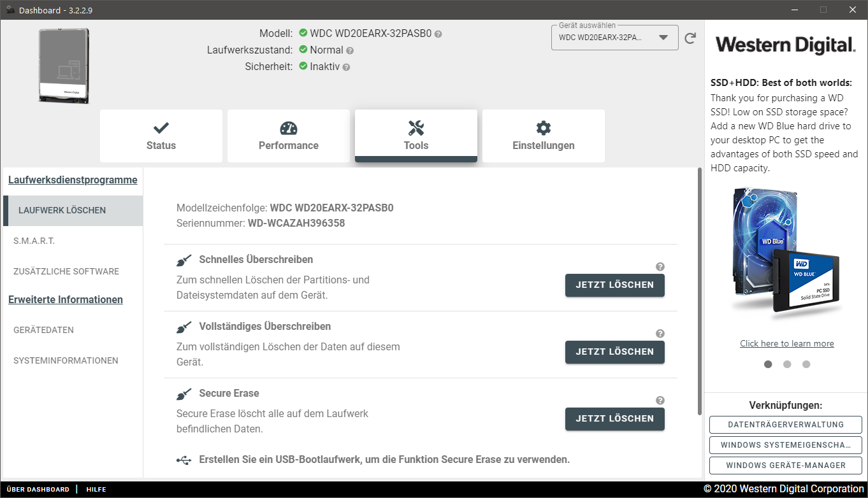Viewport: 868px width, 498px height.
Task: Click the green check icon next to Modell
Action: pos(303,33)
